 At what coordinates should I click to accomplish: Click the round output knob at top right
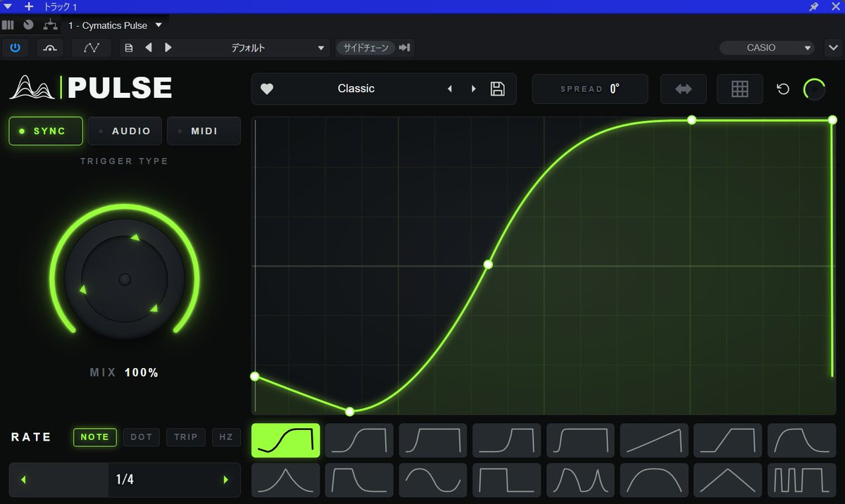pyautogui.click(x=815, y=89)
